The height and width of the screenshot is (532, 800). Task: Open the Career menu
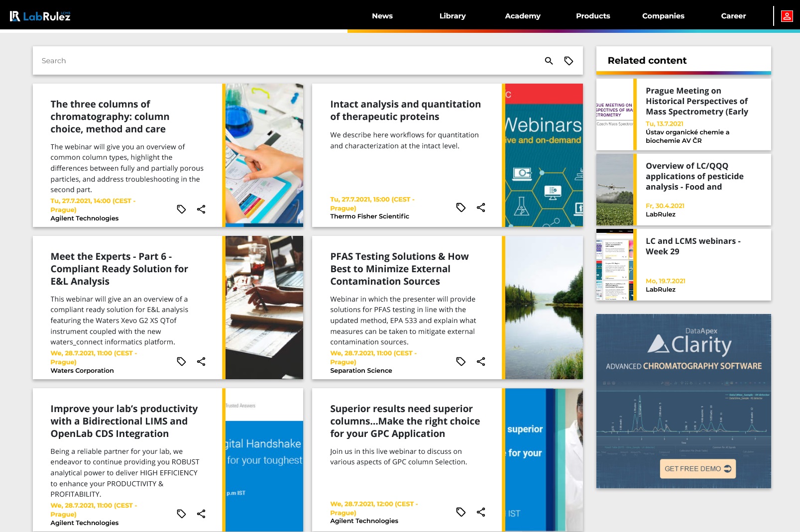point(733,16)
